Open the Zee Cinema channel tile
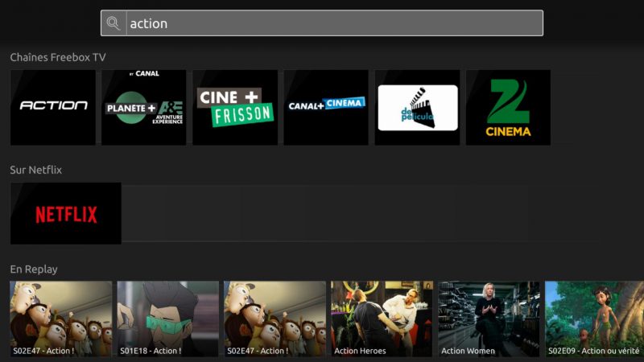The width and height of the screenshot is (644, 362). 508,107
